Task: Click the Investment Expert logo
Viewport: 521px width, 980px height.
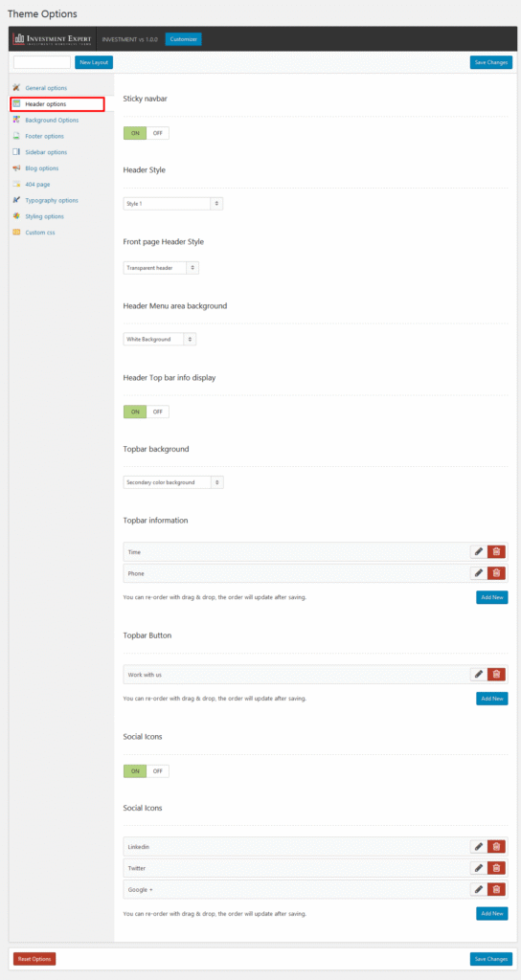Action: 52,39
